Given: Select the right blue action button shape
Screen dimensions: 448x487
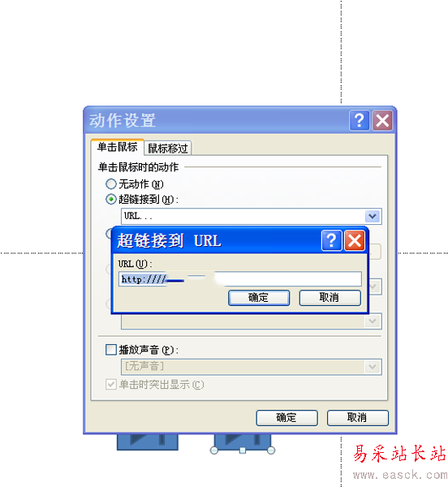Looking at the screenshot, I should pyautogui.click(x=243, y=442).
